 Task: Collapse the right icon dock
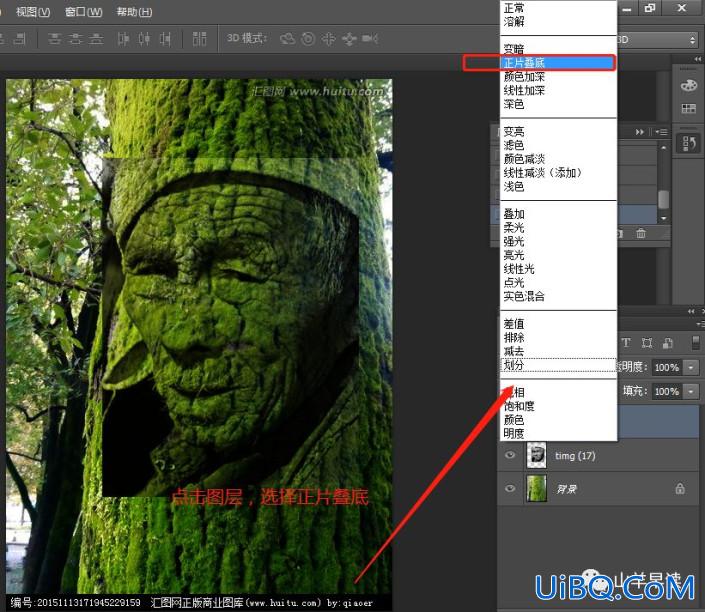pos(697,59)
